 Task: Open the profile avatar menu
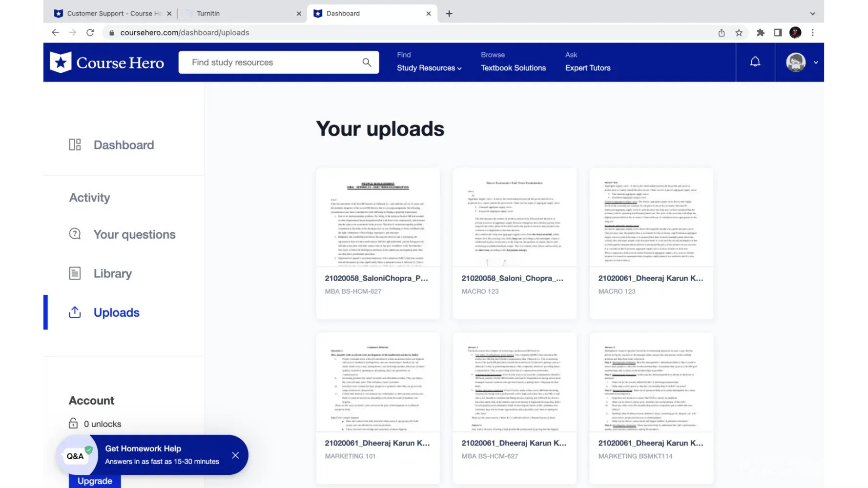795,62
